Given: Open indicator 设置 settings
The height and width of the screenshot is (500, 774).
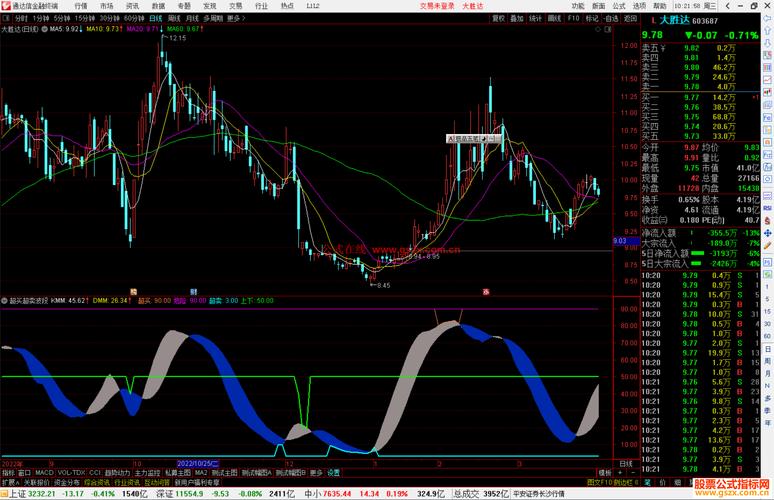Looking at the screenshot, I should (334, 473).
